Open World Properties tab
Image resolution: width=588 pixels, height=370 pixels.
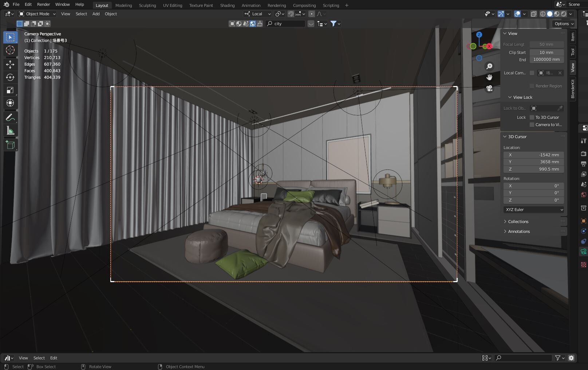(x=584, y=195)
